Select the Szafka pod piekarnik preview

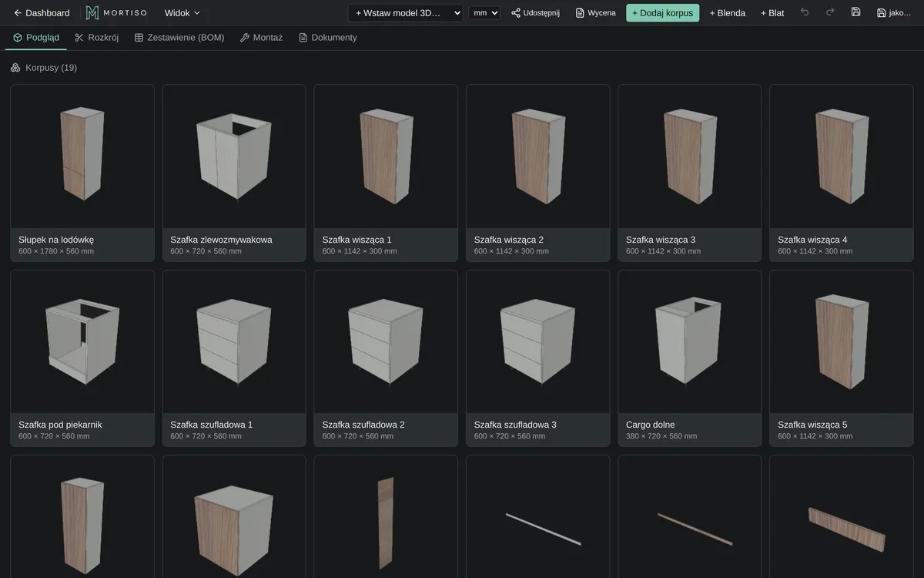(82, 341)
